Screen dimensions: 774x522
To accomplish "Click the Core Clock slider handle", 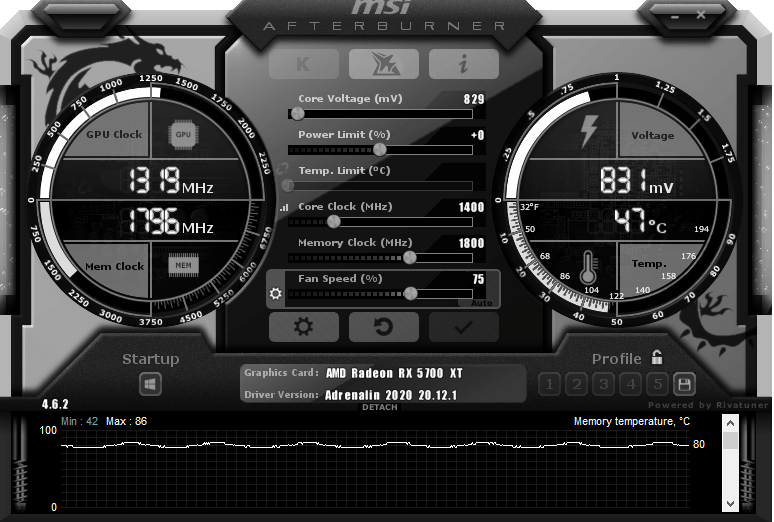I will click(334, 222).
